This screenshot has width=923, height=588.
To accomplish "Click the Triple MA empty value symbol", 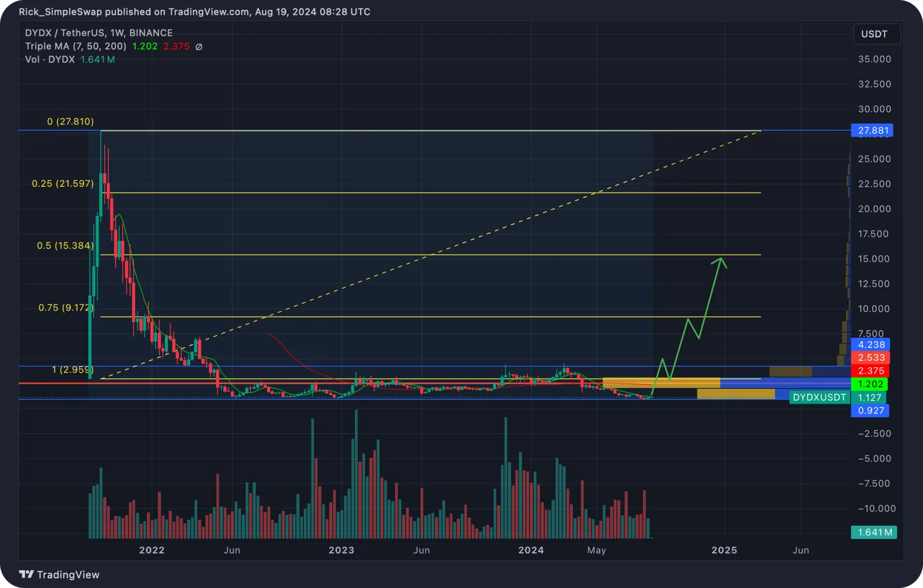I will [x=198, y=47].
